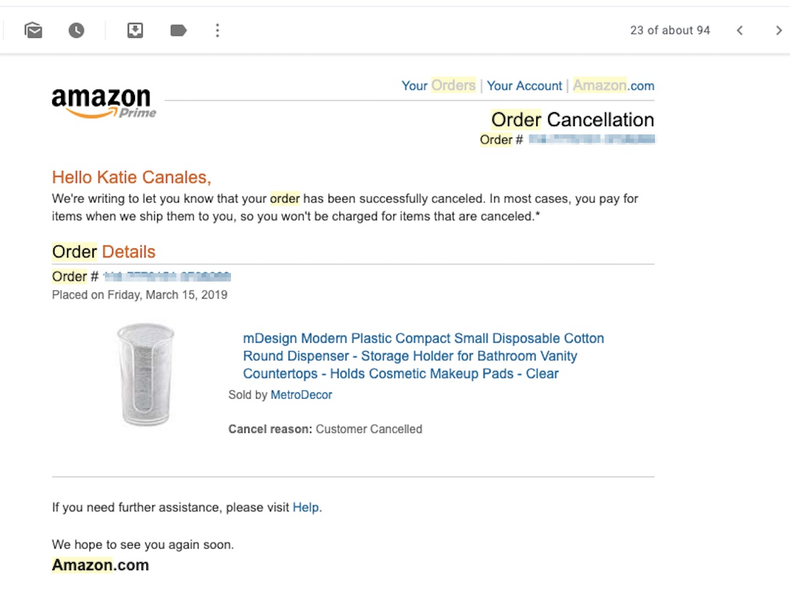Go to the older email with the right arrow

(778, 31)
